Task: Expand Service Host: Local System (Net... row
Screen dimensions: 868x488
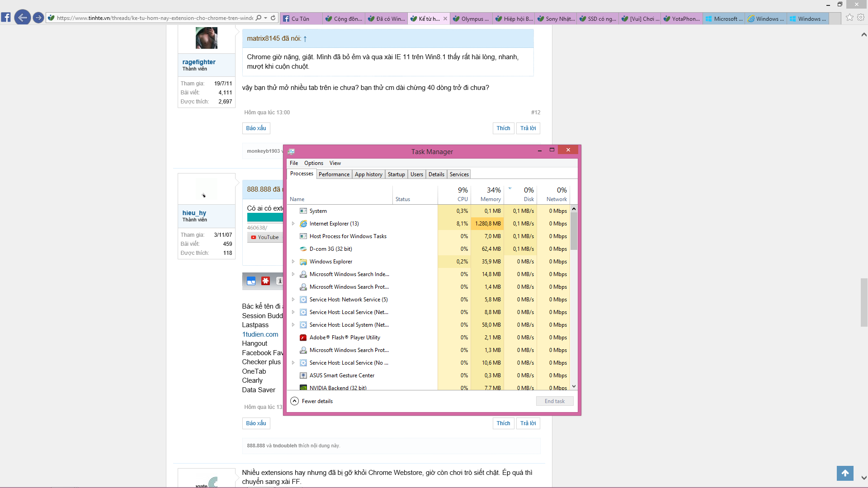Action: click(293, 325)
